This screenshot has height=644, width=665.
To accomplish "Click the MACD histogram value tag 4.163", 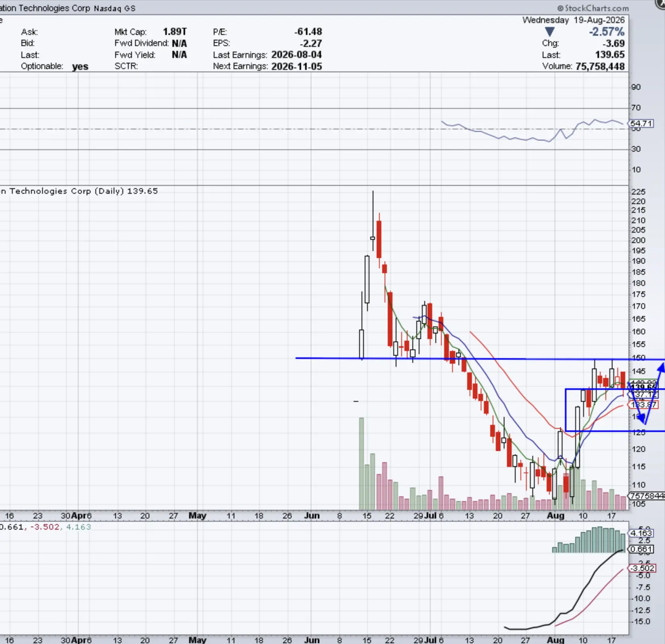I will pos(641,533).
